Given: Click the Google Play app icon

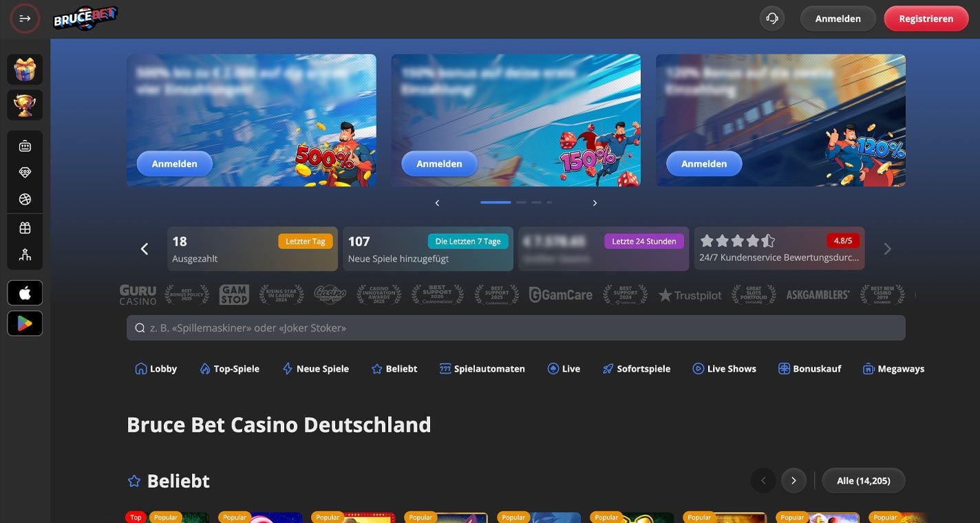Looking at the screenshot, I should click(x=25, y=323).
